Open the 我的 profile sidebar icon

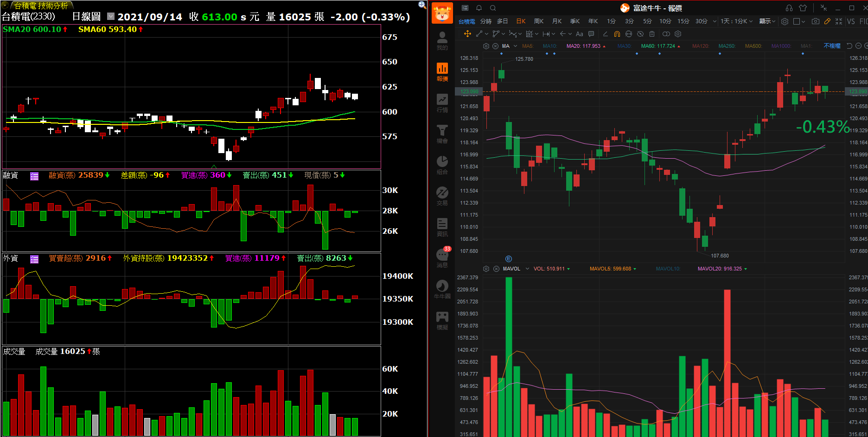click(x=442, y=41)
